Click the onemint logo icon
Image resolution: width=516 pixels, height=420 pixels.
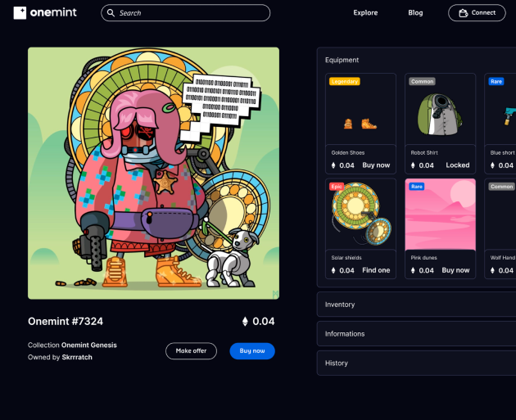[20, 13]
